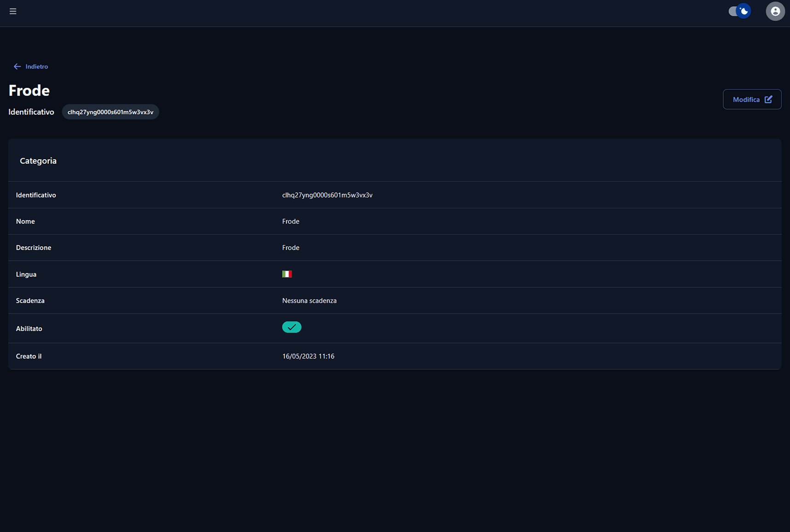Select the Descrizione value Frode
The image size is (790, 532).
coord(291,248)
